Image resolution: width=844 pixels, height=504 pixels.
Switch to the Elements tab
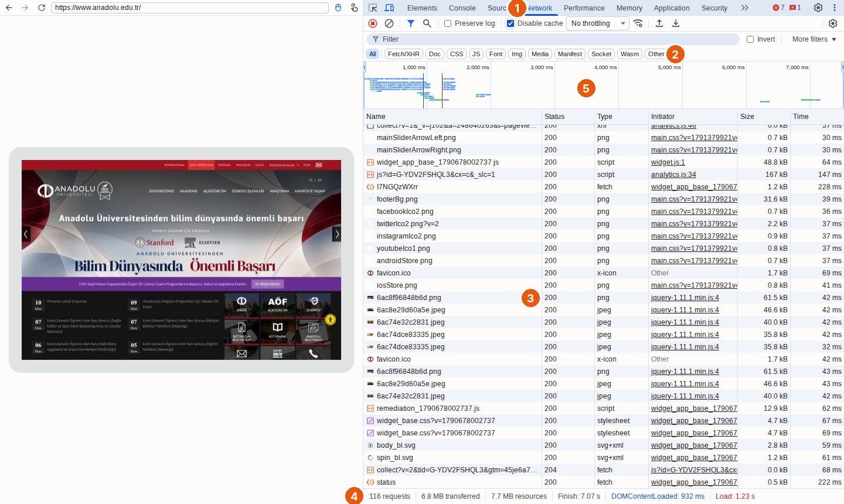pyautogui.click(x=422, y=8)
